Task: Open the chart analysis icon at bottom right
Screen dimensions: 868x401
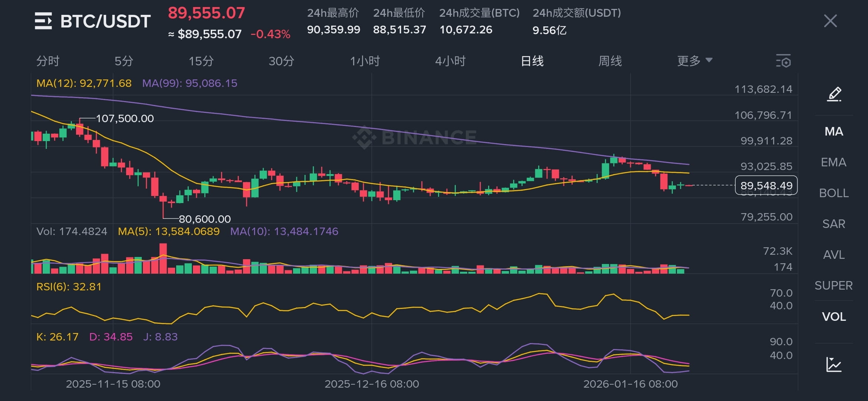Action: [x=834, y=364]
